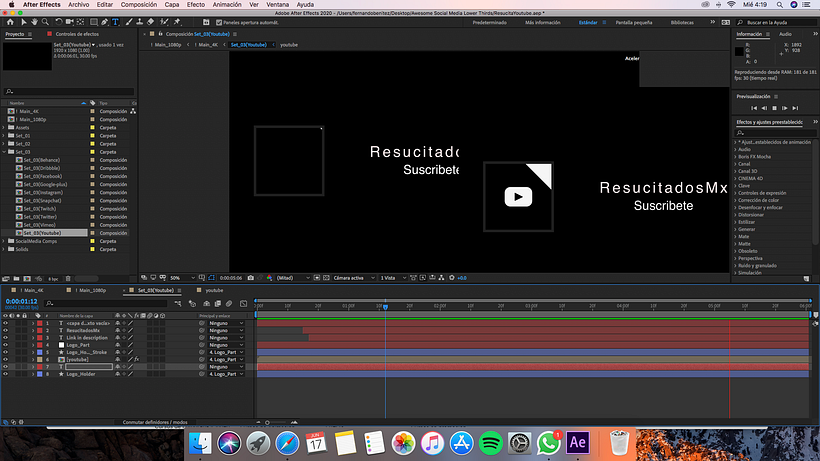Click the current time 0:00:01:12 display
Viewport: 820px width, 461px height.
pyautogui.click(x=21, y=302)
